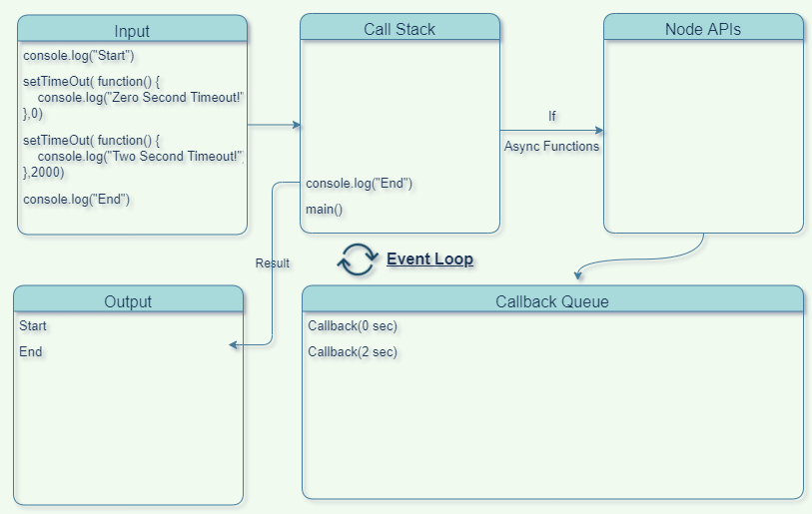Click the Event Loop circular arrows icon

[x=357, y=259]
